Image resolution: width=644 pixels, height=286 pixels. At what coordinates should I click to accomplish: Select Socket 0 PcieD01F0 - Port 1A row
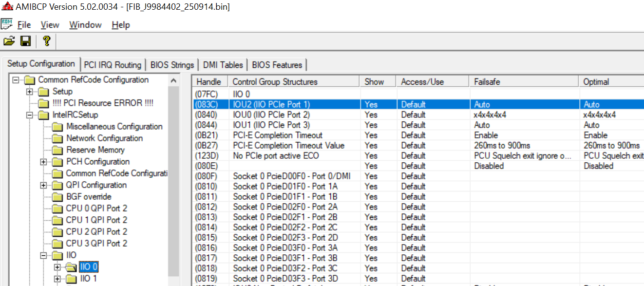pos(418,186)
